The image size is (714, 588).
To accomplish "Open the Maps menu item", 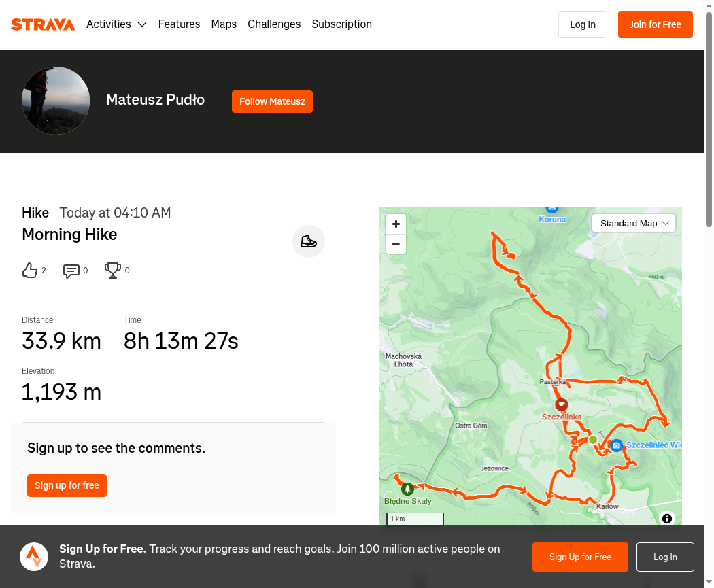I will tap(224, 24).
